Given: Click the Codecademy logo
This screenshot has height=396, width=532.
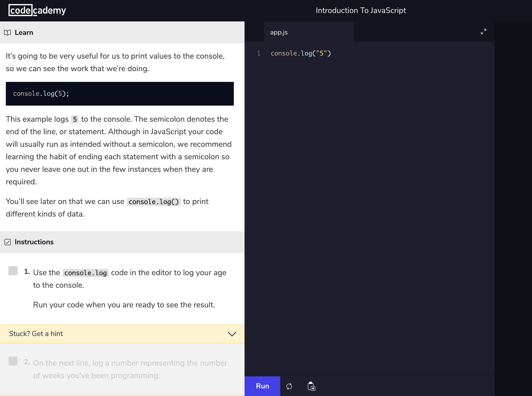Looking at the screenshot, I should (37, 10).
